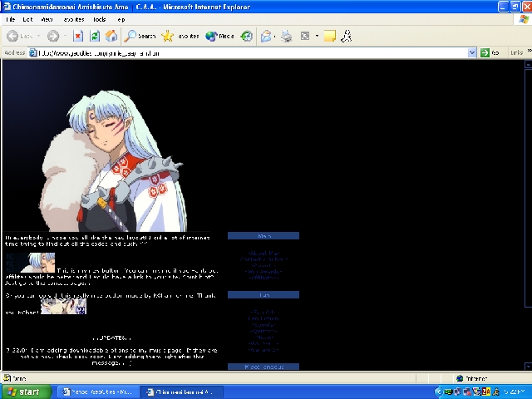Expand hidden tray icons with chevron
The image size is (532, 399).
pyautogui.click(x=439, y=392)
